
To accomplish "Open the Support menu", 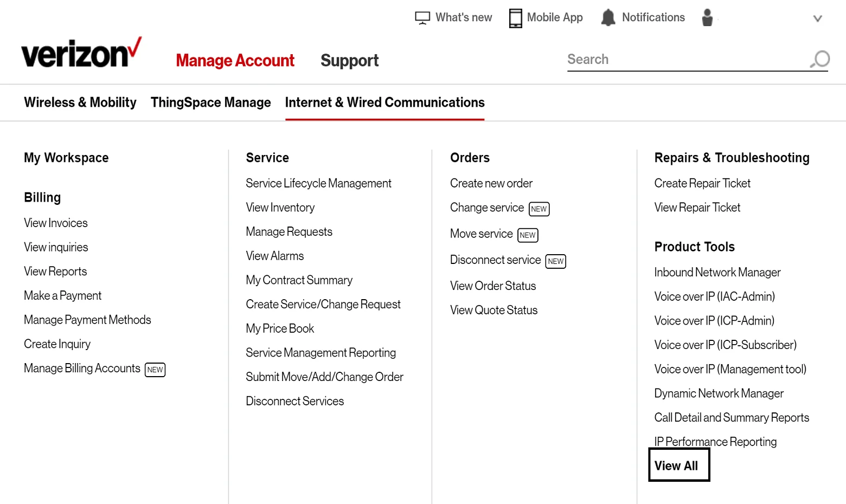I will [349, 61].
